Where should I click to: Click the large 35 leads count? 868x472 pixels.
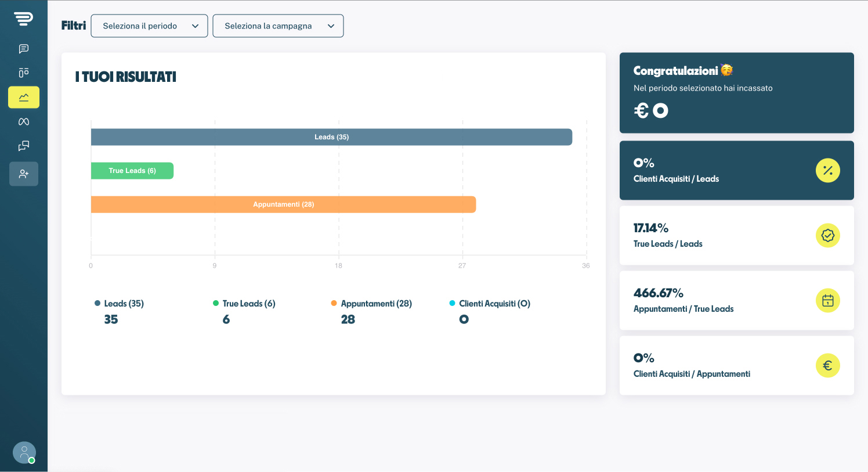(111, 319)
